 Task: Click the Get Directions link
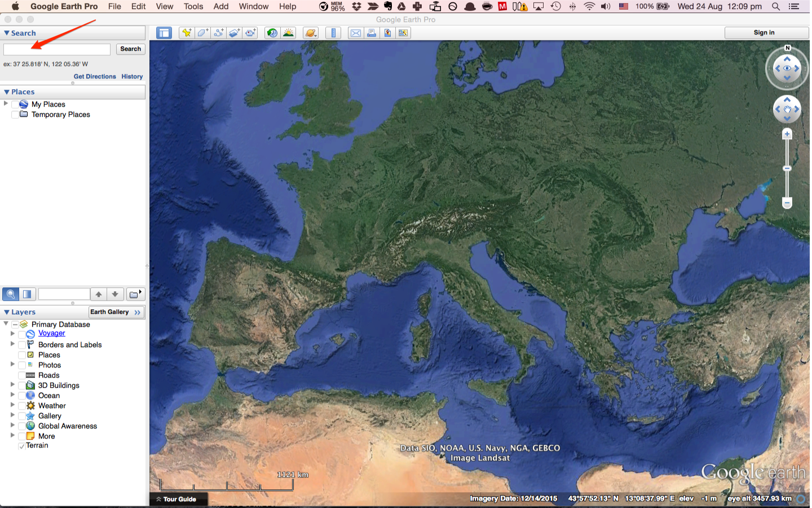point(95,77)
